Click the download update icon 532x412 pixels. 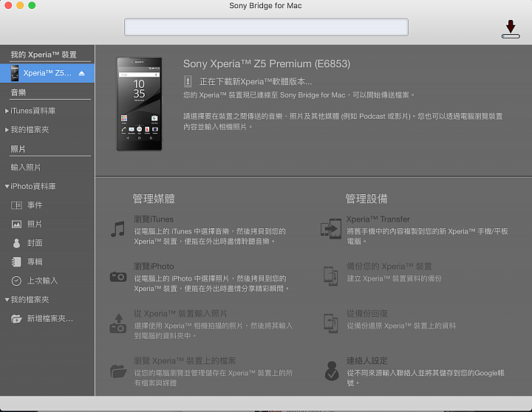pos(511,29)
